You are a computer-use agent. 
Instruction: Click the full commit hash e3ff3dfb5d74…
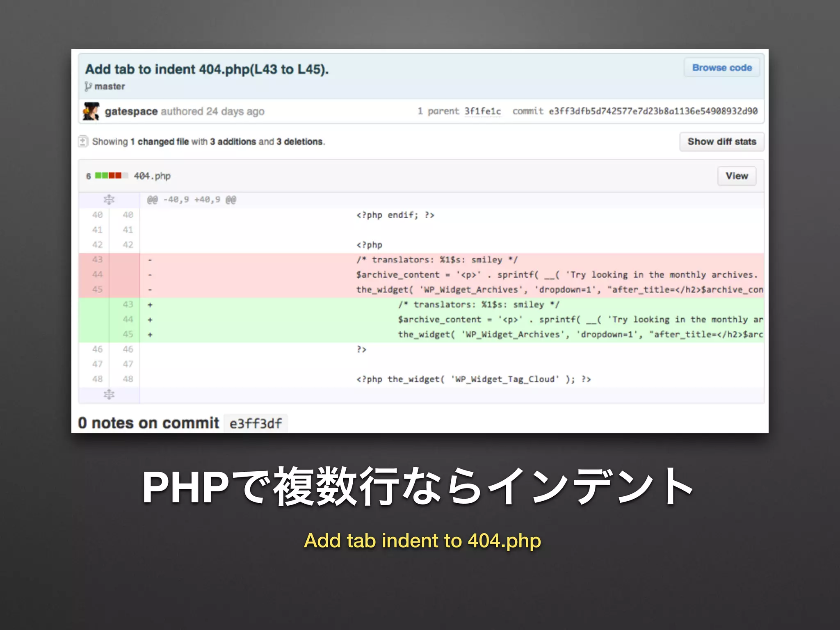coord(653,111)
